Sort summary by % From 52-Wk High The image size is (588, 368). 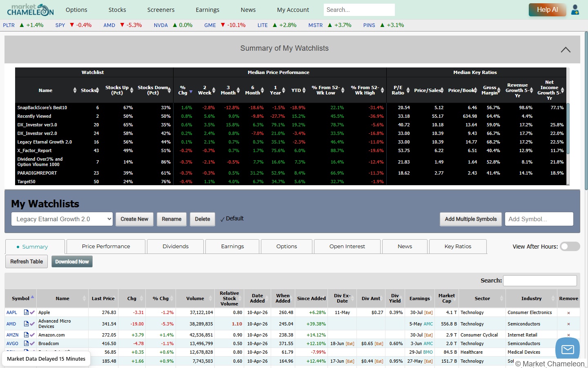pyautogui.click(x=382, y=90)
